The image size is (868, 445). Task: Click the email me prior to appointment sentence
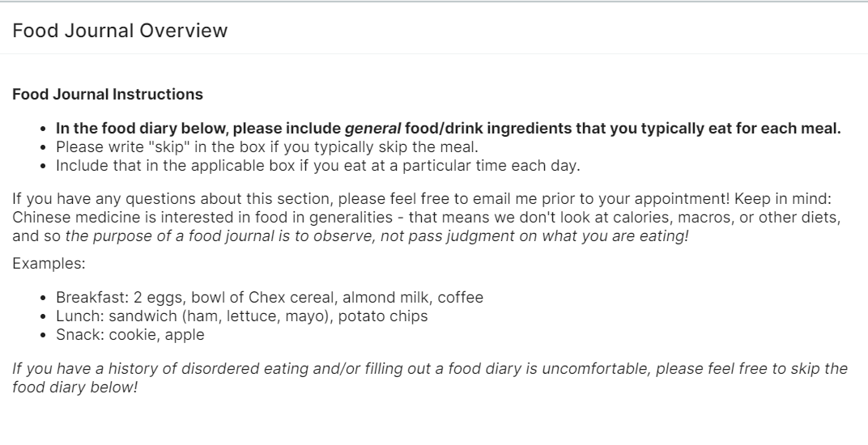[371, 199]
